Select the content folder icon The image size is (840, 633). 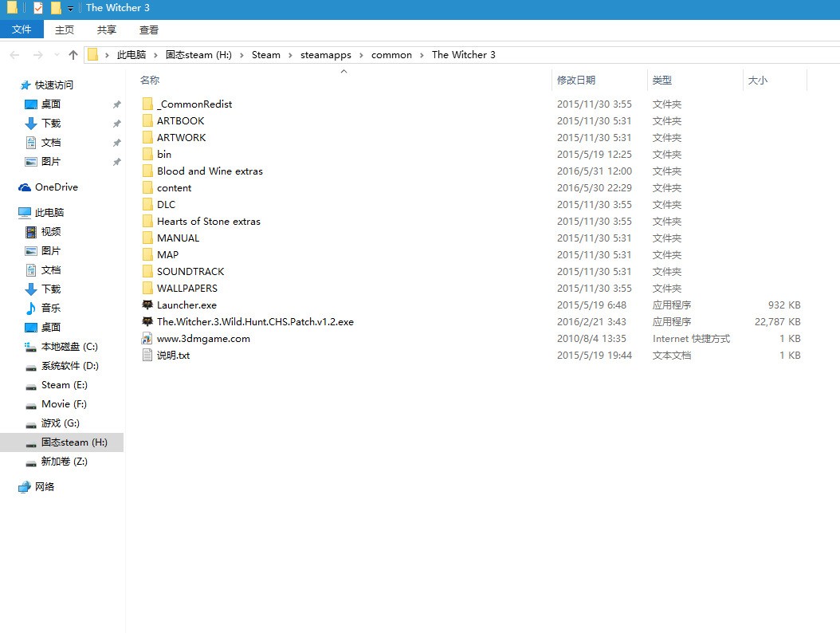coord(148,187)
